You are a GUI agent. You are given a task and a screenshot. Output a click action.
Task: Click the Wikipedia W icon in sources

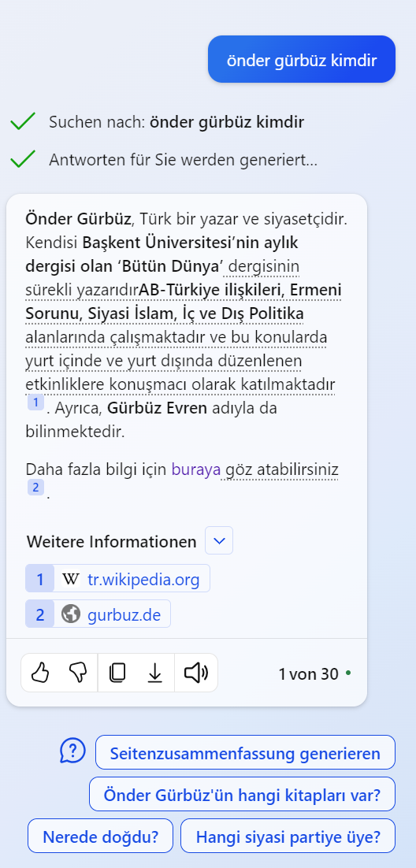click(71, 579)
